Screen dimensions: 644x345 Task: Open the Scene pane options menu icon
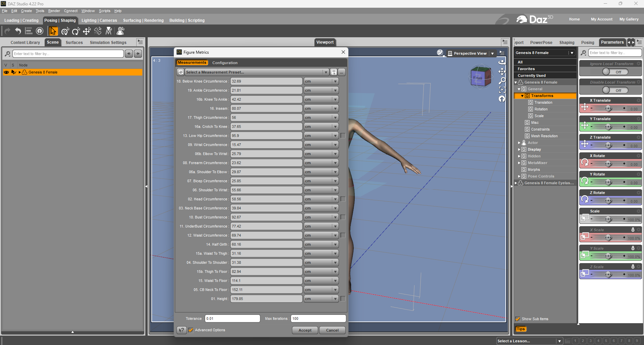[140, 42]
